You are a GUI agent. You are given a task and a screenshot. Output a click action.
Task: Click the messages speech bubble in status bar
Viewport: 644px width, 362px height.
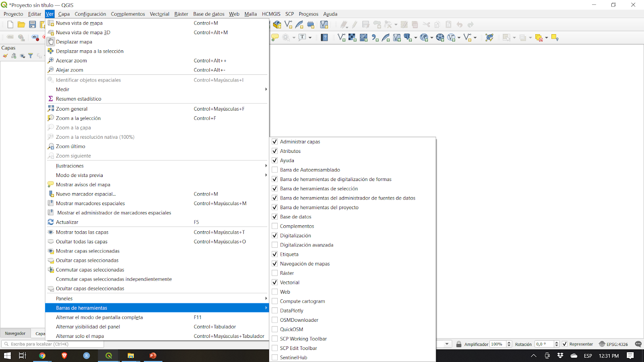coord(638,344)
